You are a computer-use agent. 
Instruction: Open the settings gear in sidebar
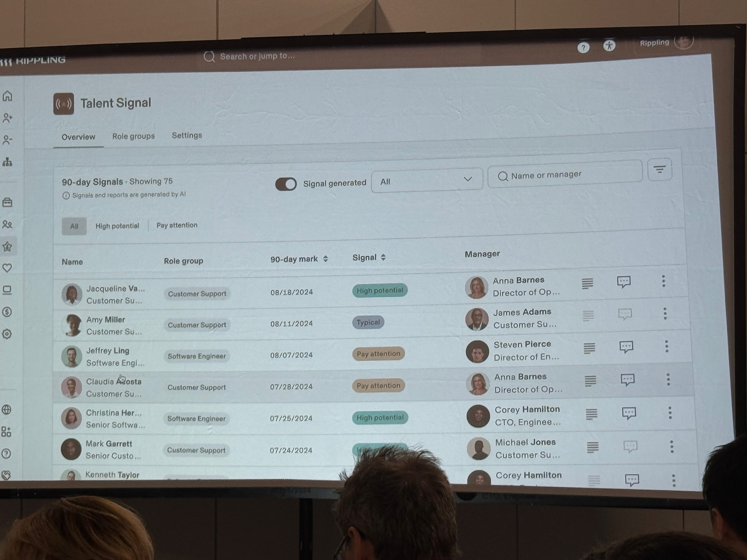click(x=7, y=334)
